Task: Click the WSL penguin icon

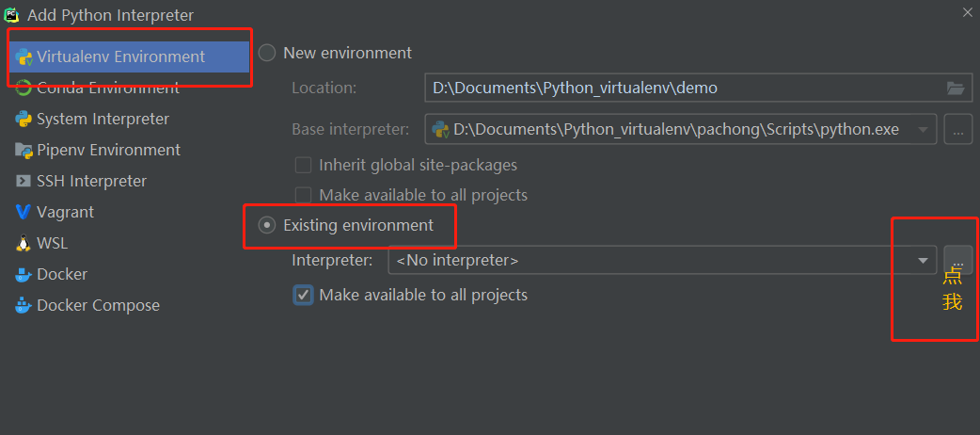Action: point(24,244)
